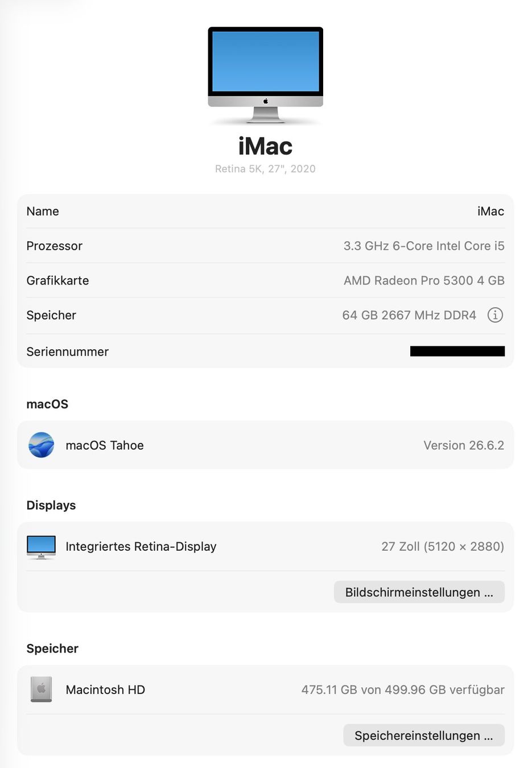This screenshot has width=532, height=768.
Task: Open Speichereinstellungen storage settings
Action: pos(424,736)
